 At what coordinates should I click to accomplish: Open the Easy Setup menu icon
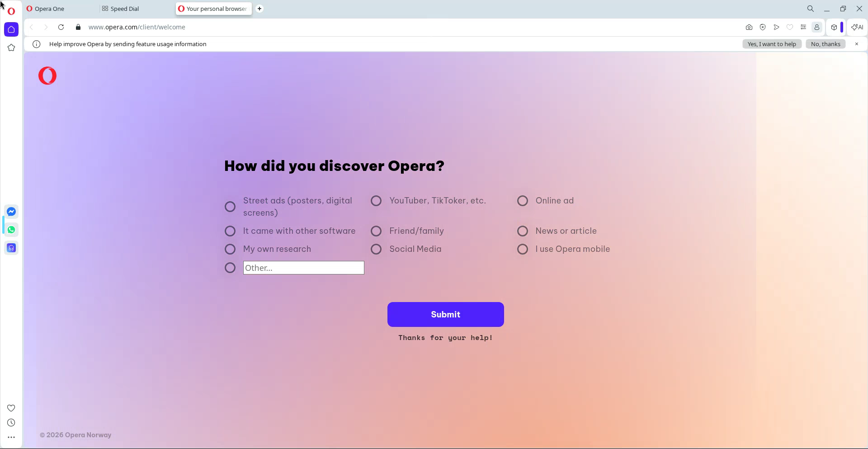tap(803, 27)
